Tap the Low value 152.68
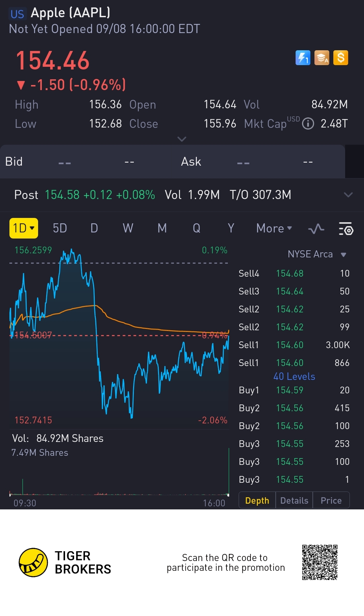 [105, 124]
